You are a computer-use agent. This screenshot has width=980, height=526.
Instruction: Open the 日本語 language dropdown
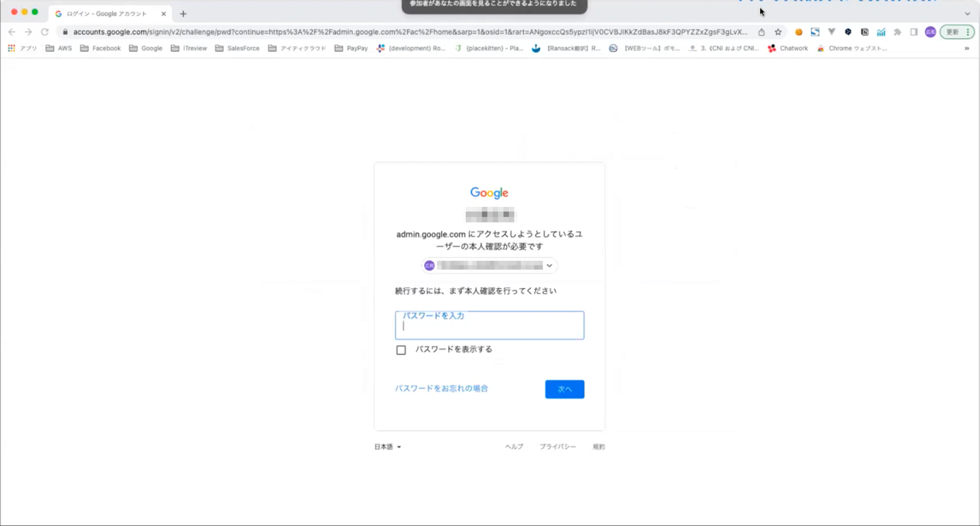point(388,447)
